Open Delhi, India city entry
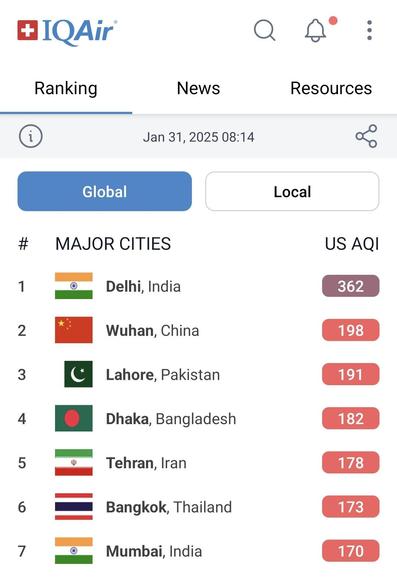Image resolution: width=397 pixels, height=579 pixels. 198,286
